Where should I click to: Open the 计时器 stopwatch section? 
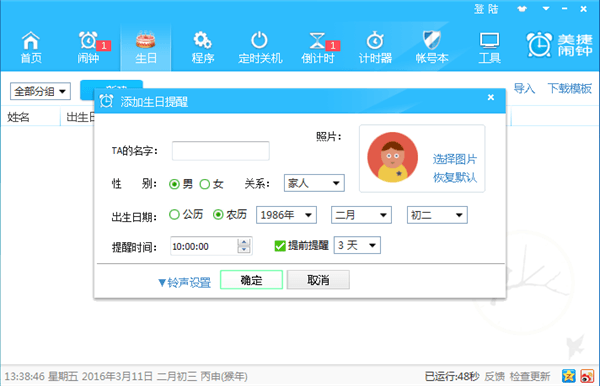375,47
